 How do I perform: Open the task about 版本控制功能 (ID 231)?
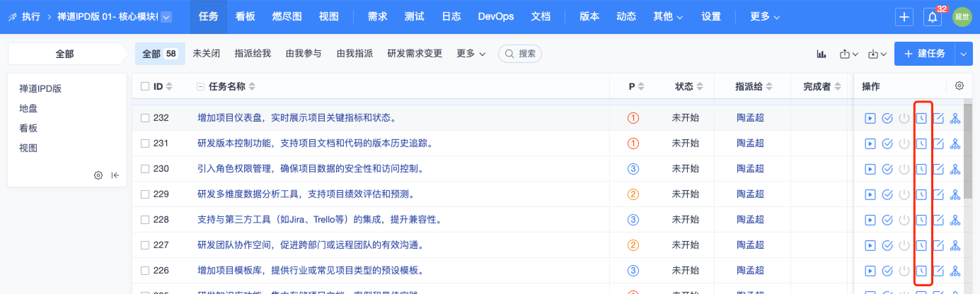point(316,143)
